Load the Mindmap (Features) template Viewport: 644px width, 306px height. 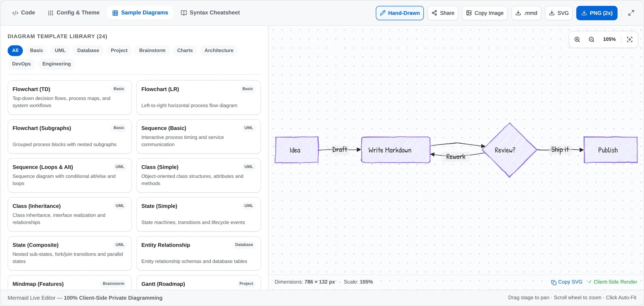coord(70,283)
